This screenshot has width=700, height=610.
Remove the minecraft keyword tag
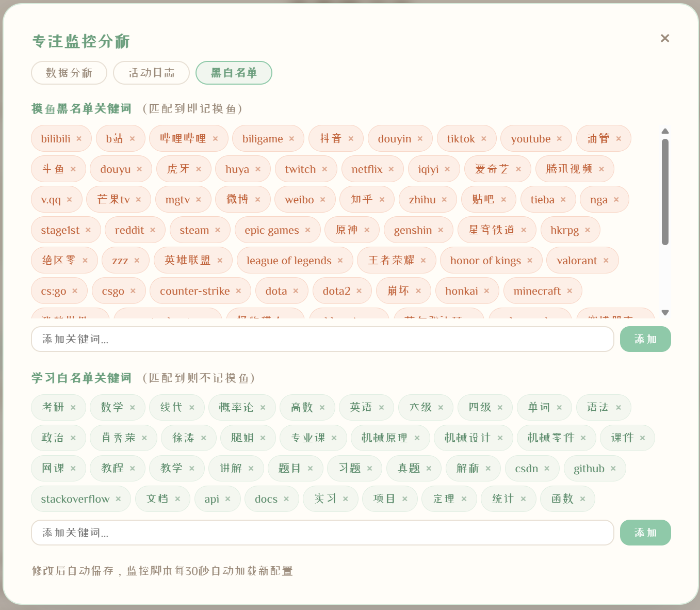click(569, 291)
